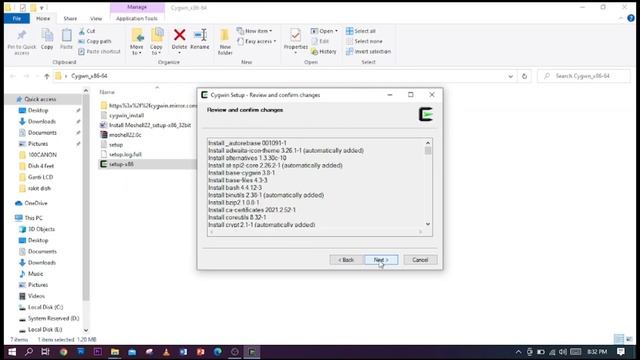Click the volume icon in the system tray

click(563, 352)
